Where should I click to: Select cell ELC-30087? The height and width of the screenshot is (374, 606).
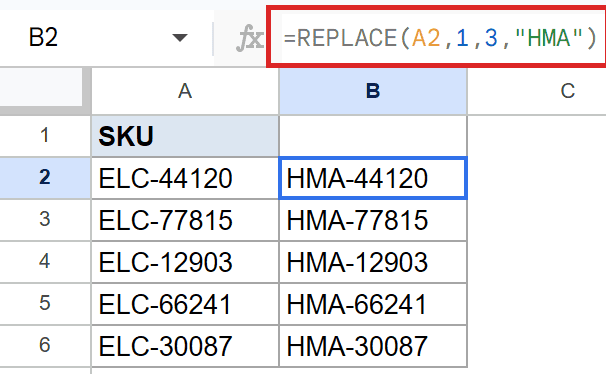pos(185,346)
